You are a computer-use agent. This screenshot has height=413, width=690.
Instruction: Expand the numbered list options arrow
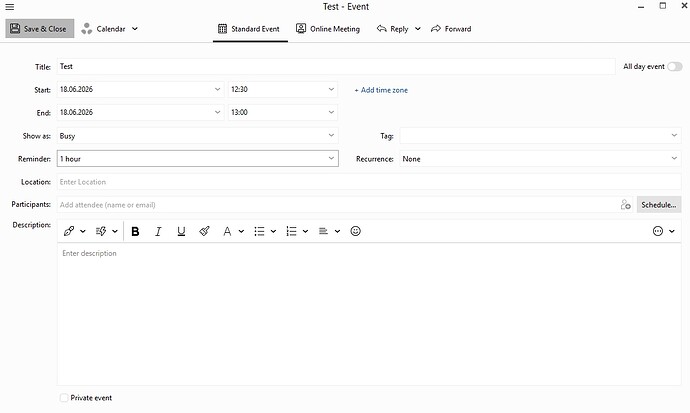pyautogui.click(x=305, y=231)
